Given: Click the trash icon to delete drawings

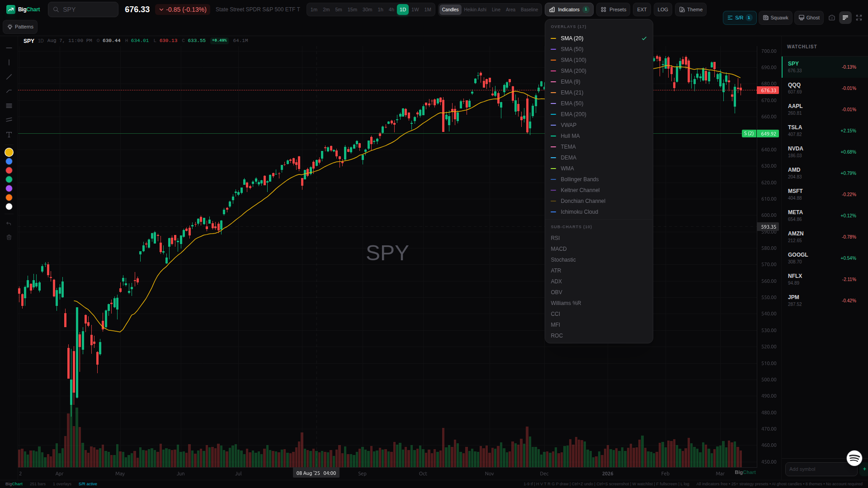Looking at the screenshot, I should (x=9, y=237).
